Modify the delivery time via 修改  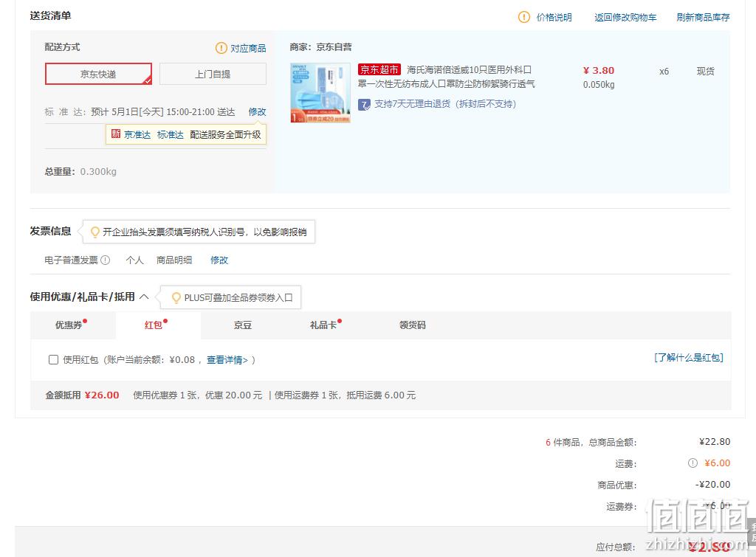257,112
